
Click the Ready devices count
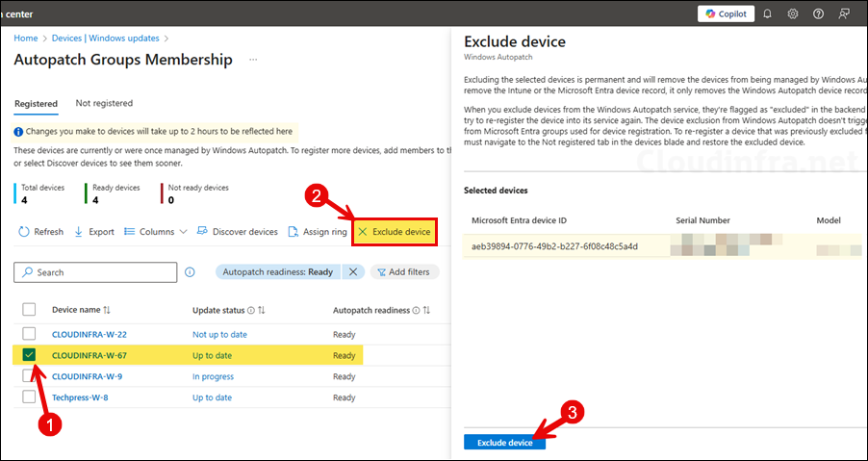[98, 200]
